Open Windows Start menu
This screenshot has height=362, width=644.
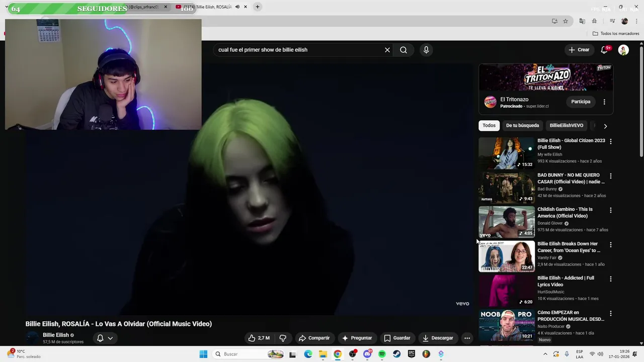[x=203, y=354]
